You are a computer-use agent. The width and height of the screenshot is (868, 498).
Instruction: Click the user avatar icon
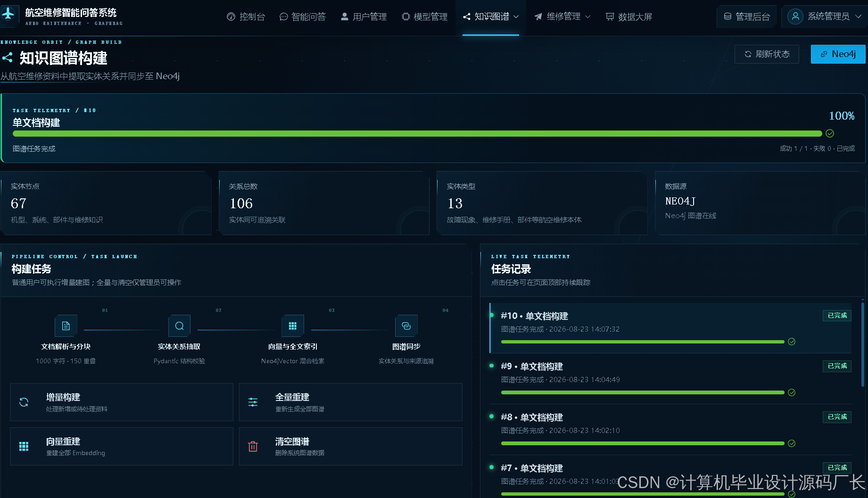(795, 17)
